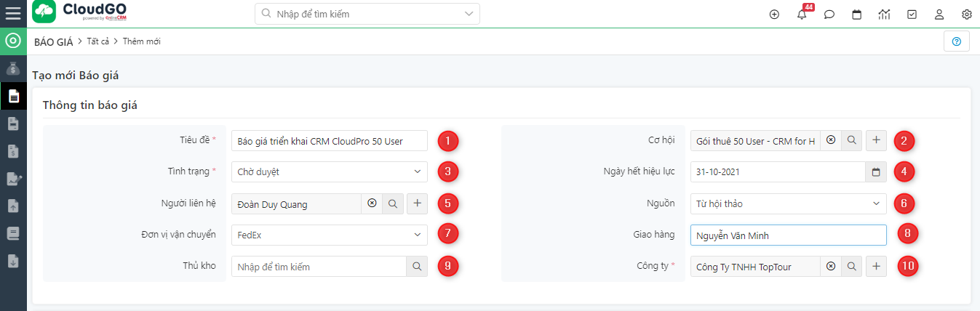Clear the Cơ hội field value
This screenshot has width=980, height=311.
(x=831, y=140)
